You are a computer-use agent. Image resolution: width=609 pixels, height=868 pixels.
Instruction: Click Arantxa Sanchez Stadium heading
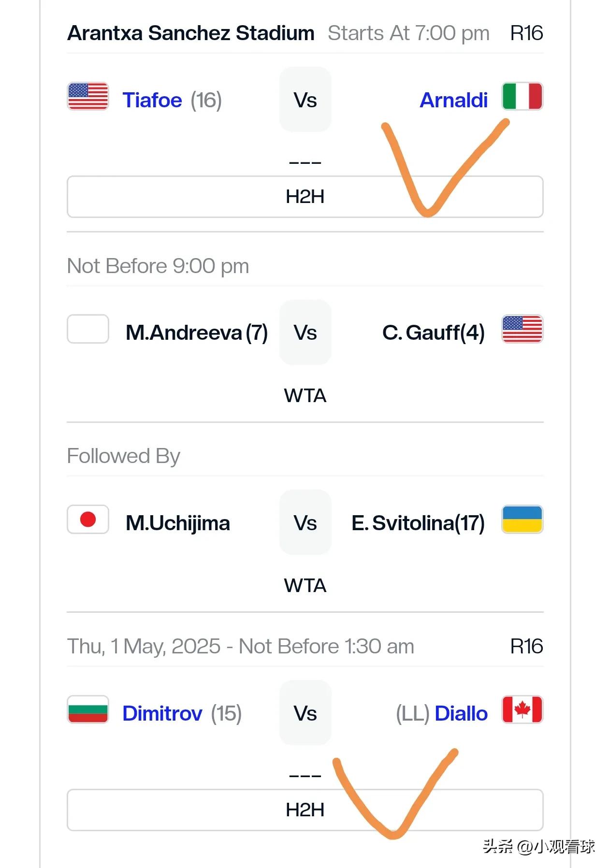[191, 33]
